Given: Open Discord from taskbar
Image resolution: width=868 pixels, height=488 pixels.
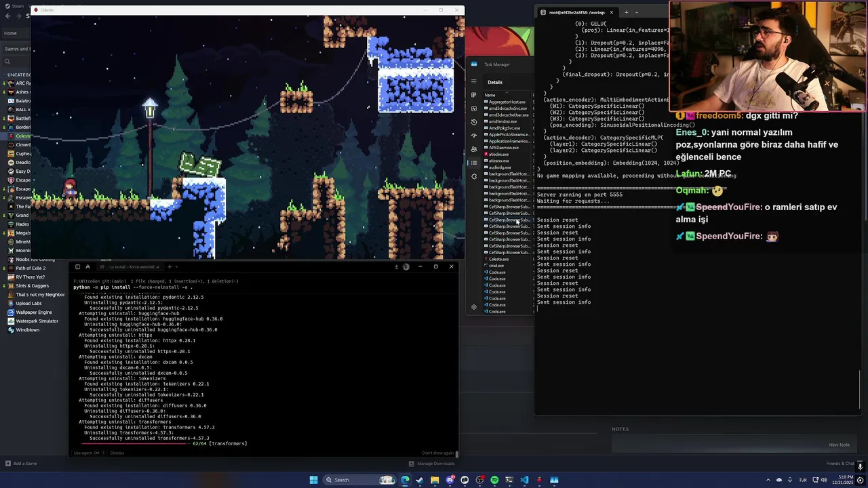Looking at the screenshot, I should click(450, 480).
